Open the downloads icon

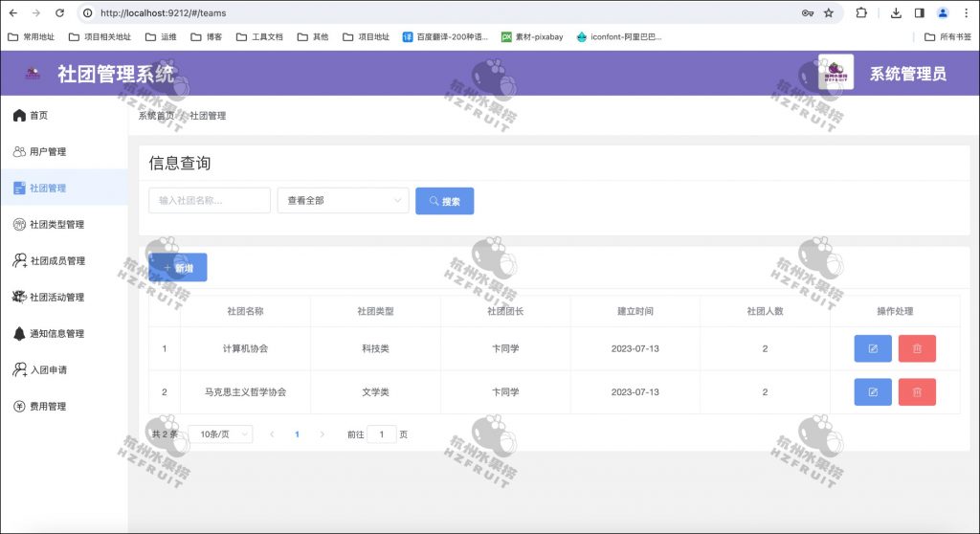click(896, 12)
